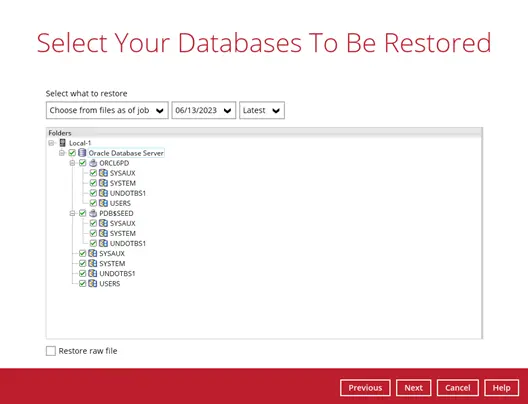The image size is (528, 404).
Task: Click the Next button
Action: coord(414,388)
